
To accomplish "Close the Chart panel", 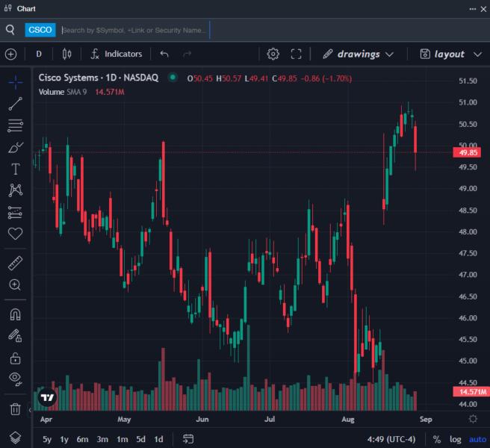I will tap(484, 9).
